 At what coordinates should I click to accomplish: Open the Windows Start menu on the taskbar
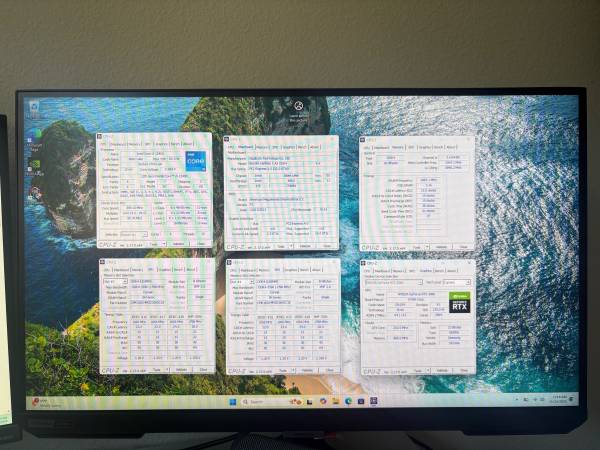pyautogui.click(x=232, y=402)
